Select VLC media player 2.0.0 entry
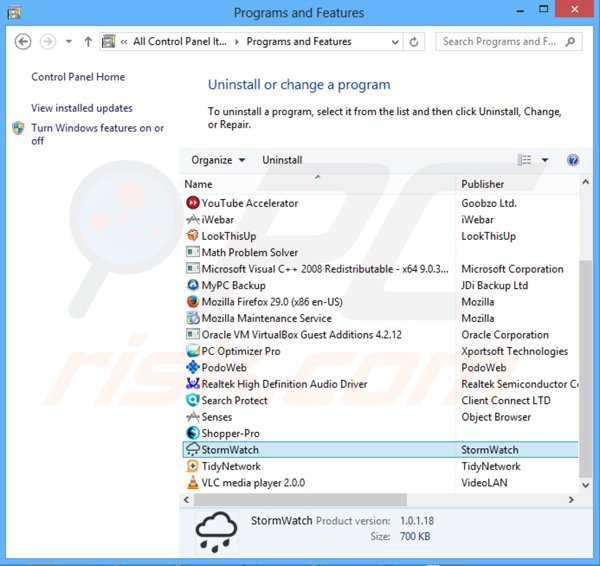The width and height of the screenshot is (600, 566). pyautogui.click(x=253, y=483)
